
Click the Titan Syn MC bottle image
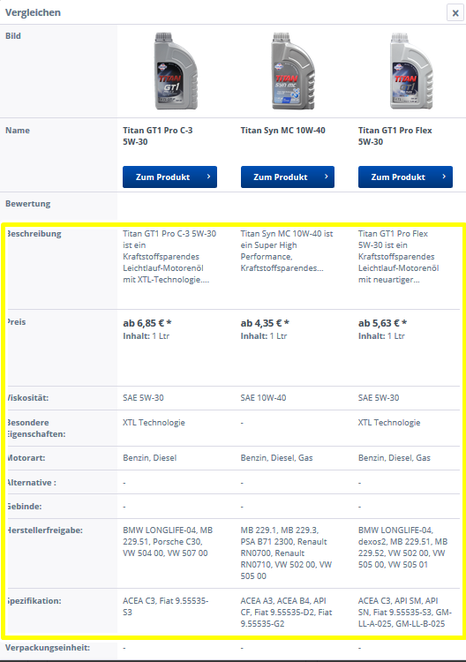(293, 71)
